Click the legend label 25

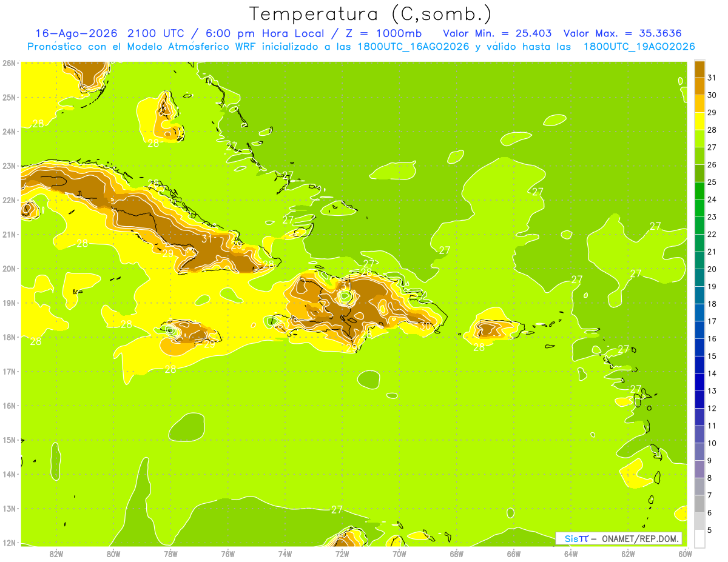[x=712, y=182]
